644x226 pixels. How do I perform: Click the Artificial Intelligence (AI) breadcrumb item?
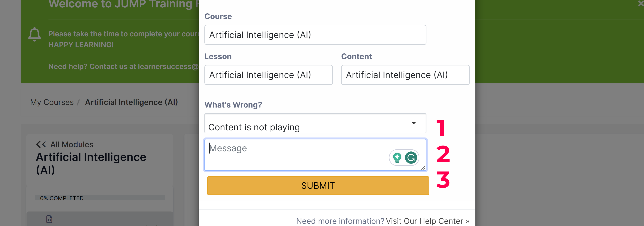132,102
